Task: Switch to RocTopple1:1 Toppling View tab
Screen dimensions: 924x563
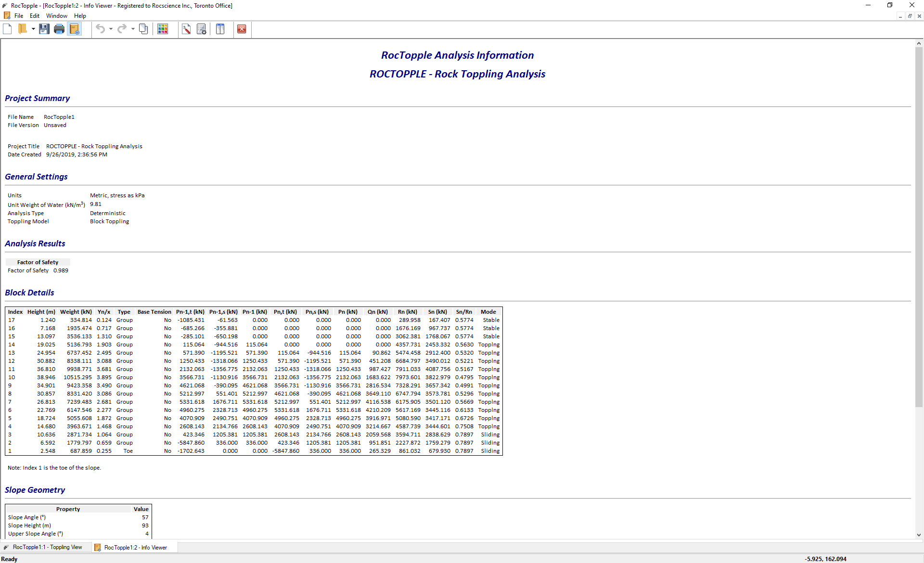Action: [47, 548]
